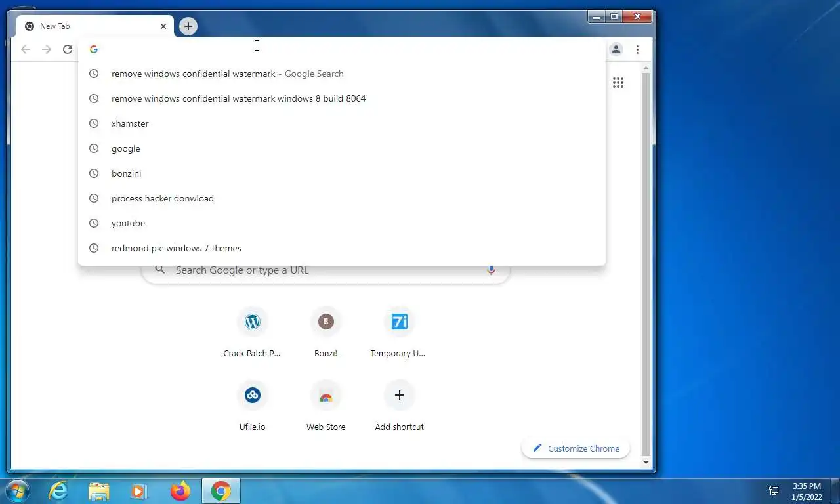Select the xhamster suggestion
The height and width of the screenshot is (504, 840).
click(342, 123)
